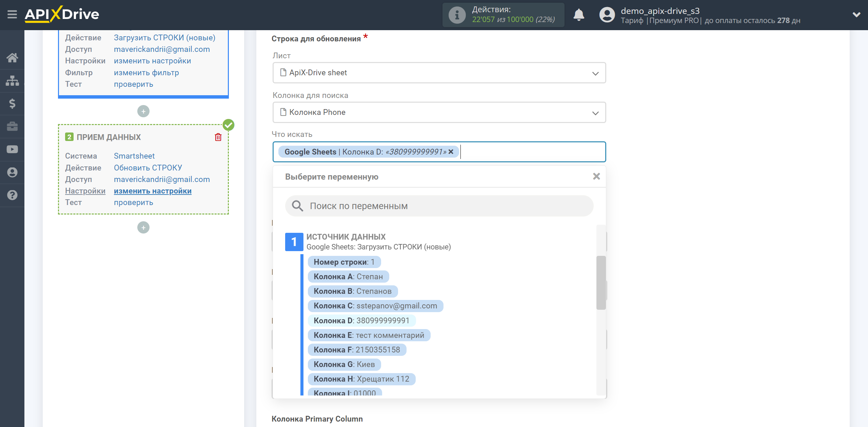Add step between source and receiver
868x427 pixels.
click(143, 111)
